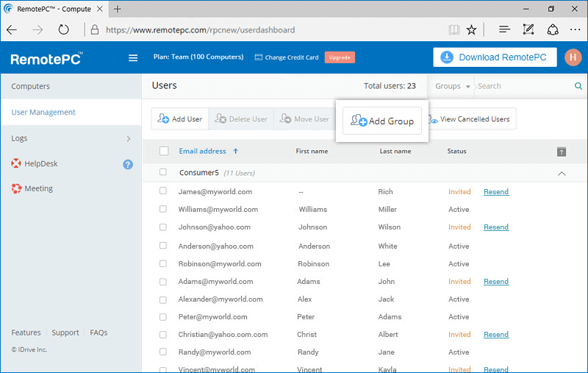Open the browser hub lines icon

[504, 29]
